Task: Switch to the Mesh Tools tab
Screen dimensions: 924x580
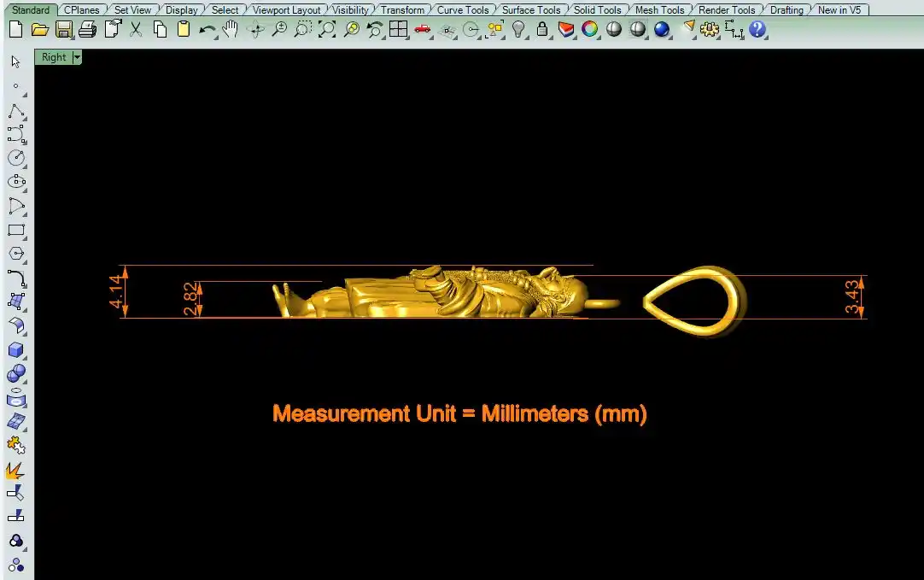Action: (659, 10)
